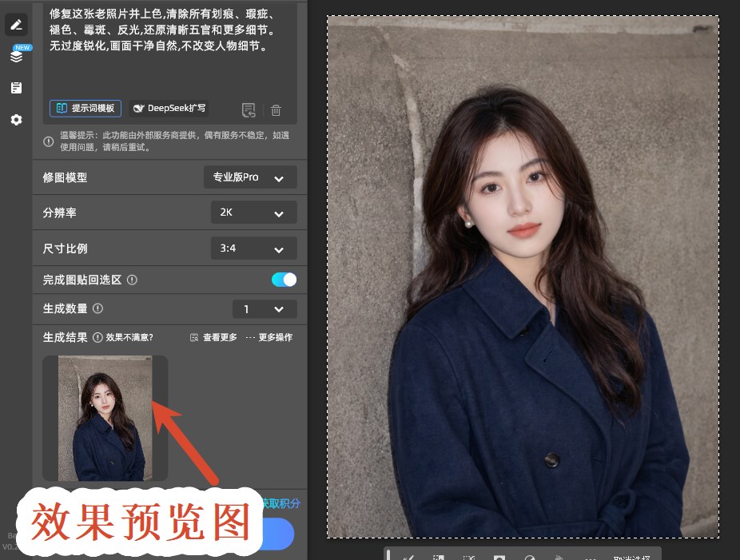This screenshot has height=560, width=740.
Task: Expand the 生成数量 dropdown
Action: click(x=265, y=309)
